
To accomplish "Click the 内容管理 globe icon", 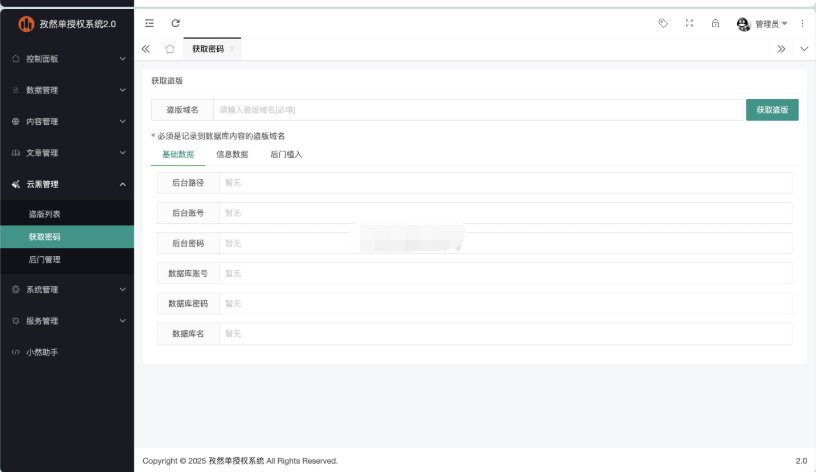I will click(x=16, y=121).
